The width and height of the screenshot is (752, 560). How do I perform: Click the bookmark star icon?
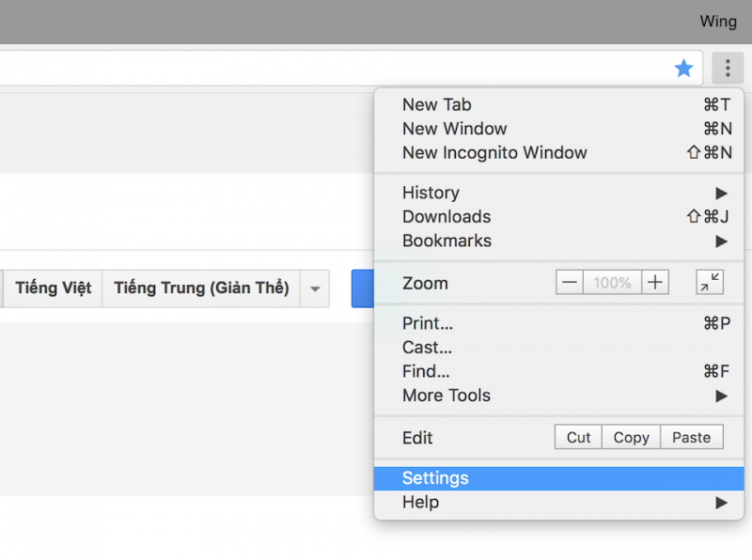tap(683, 68)
